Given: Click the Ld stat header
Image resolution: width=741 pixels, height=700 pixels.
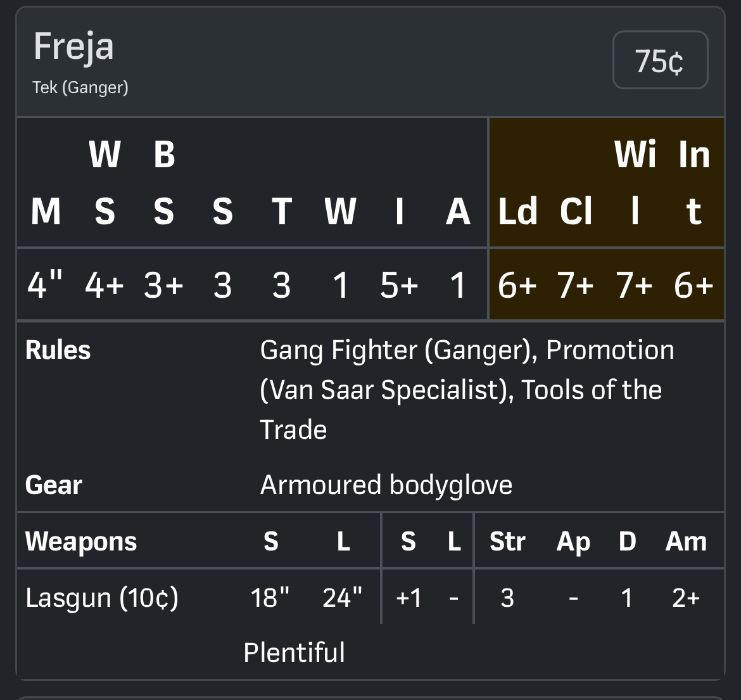Looking at the screenshot, I should click(517, 211).
